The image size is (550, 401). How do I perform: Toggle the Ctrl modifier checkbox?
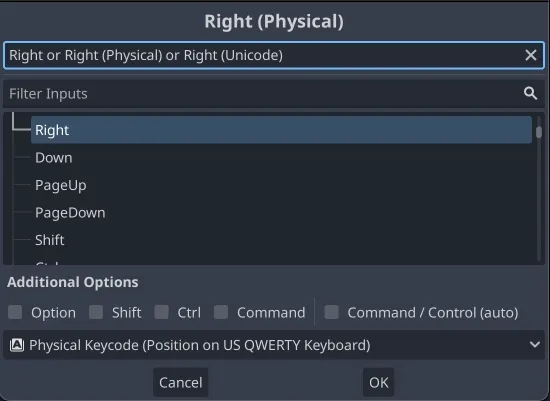pos(161,312)
